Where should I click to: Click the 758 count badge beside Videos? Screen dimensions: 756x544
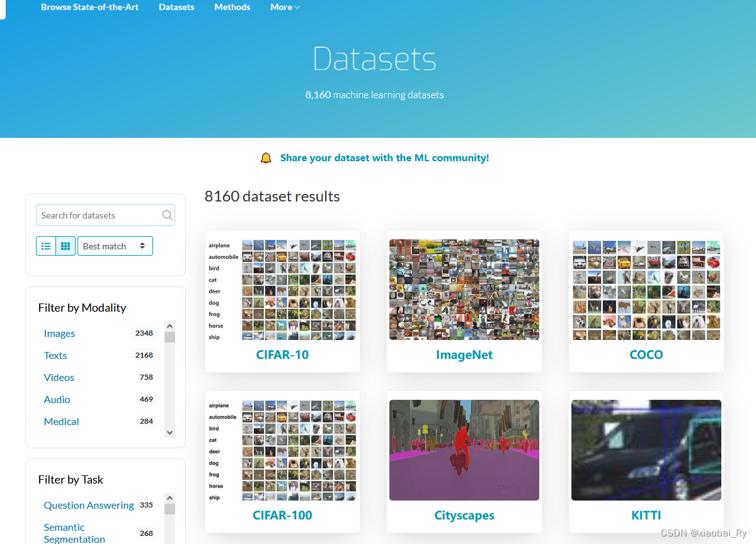[x=146, y=377]
